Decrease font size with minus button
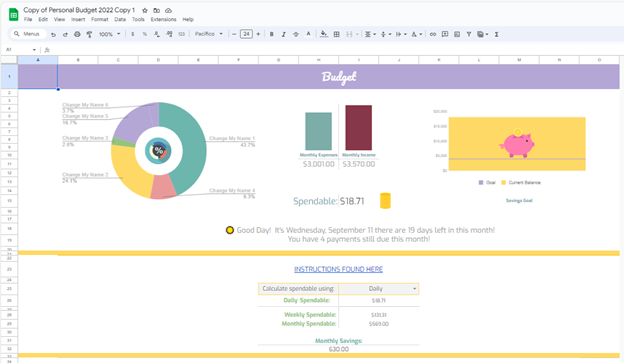Screen dimensions: 624x363 click(x=234, y=34)
